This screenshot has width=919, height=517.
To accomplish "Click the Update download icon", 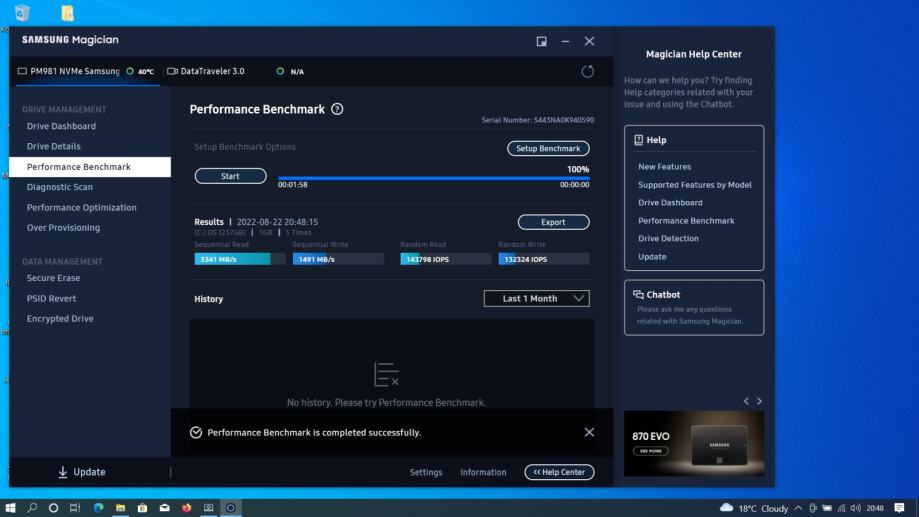I will (63, 472).
